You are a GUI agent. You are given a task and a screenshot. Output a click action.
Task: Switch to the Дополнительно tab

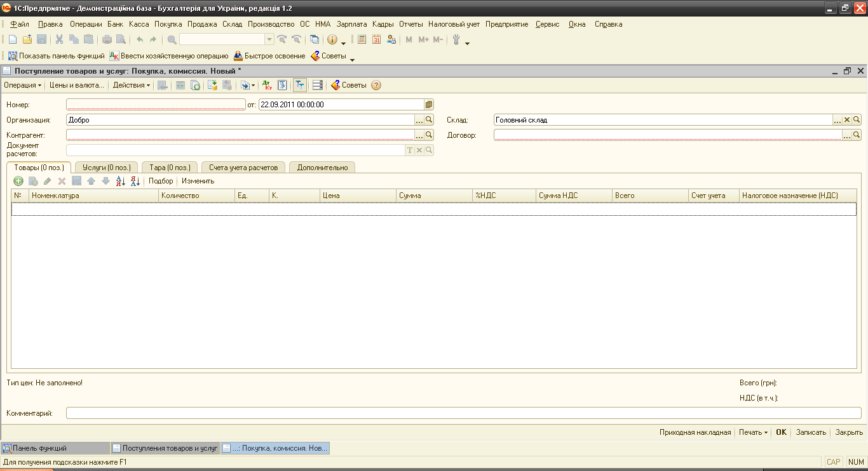click(x=322, y=168)
